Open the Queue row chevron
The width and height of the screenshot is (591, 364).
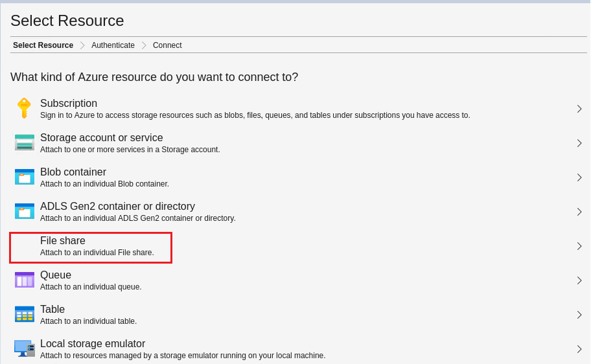(579, 280)
